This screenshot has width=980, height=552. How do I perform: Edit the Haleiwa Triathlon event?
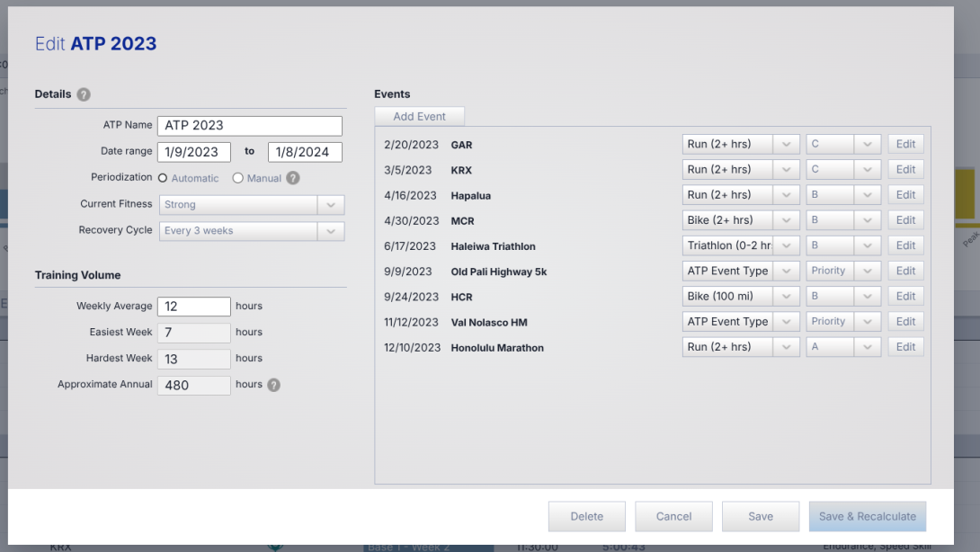click(x=905, y=245)
